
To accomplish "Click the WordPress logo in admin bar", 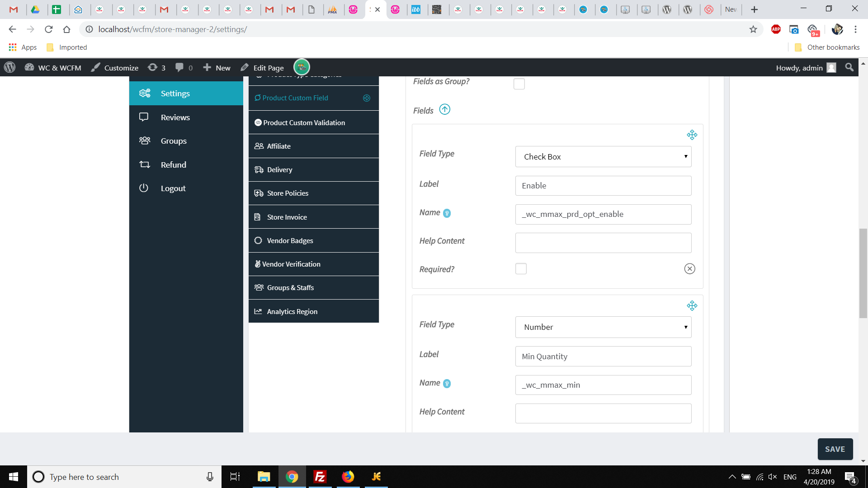I will [10, 68].
